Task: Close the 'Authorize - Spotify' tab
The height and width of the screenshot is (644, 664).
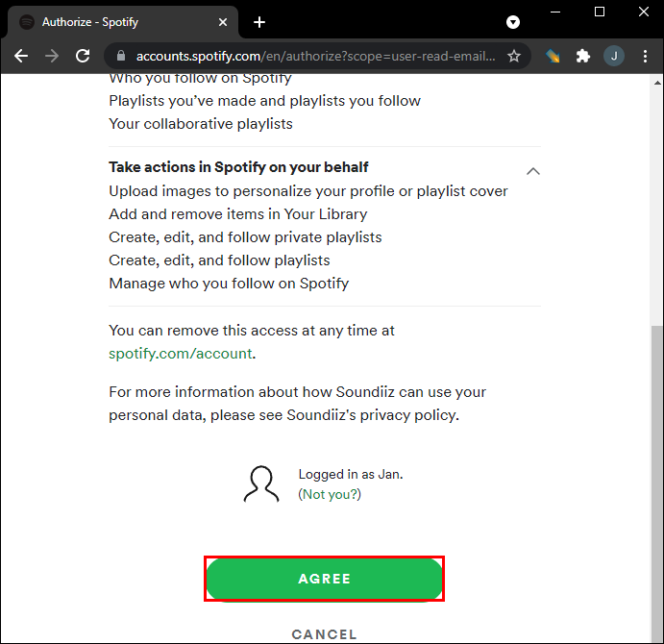Action: (222, 22)
